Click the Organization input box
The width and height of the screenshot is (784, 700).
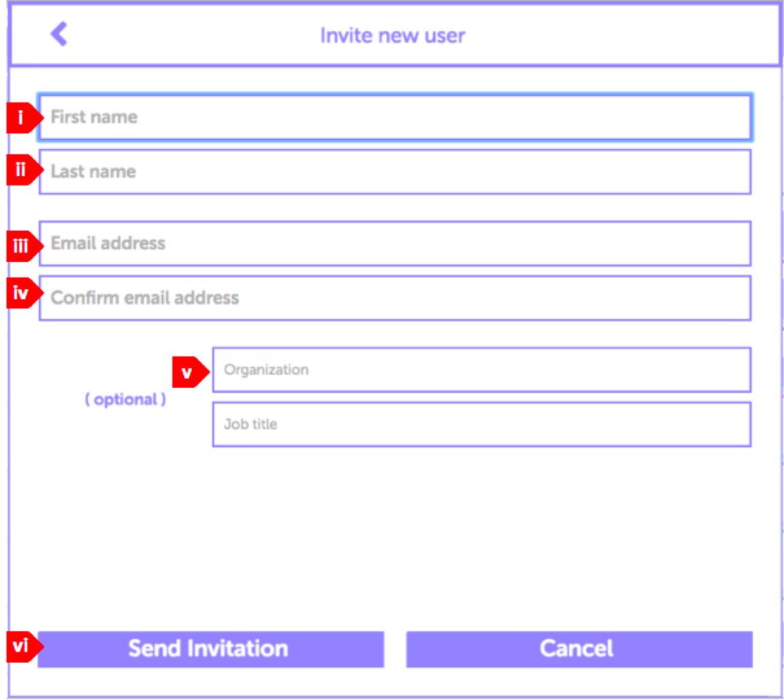tap(481, 369)
